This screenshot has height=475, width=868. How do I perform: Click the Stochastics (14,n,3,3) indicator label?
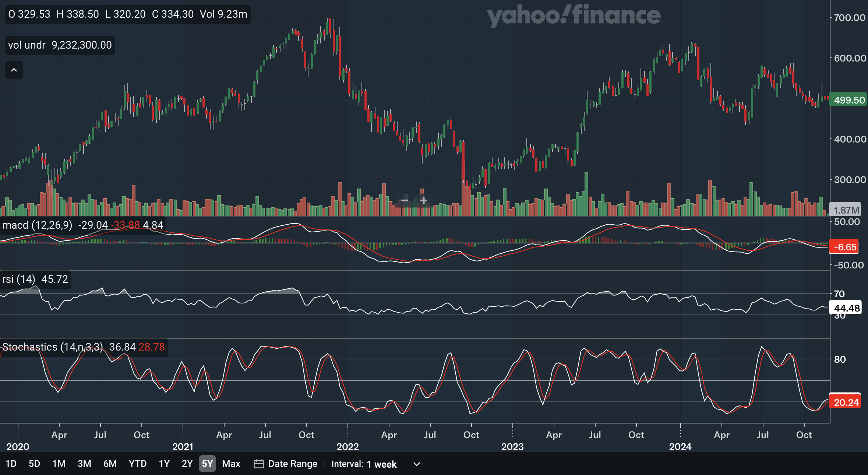[x=52, y=347]
